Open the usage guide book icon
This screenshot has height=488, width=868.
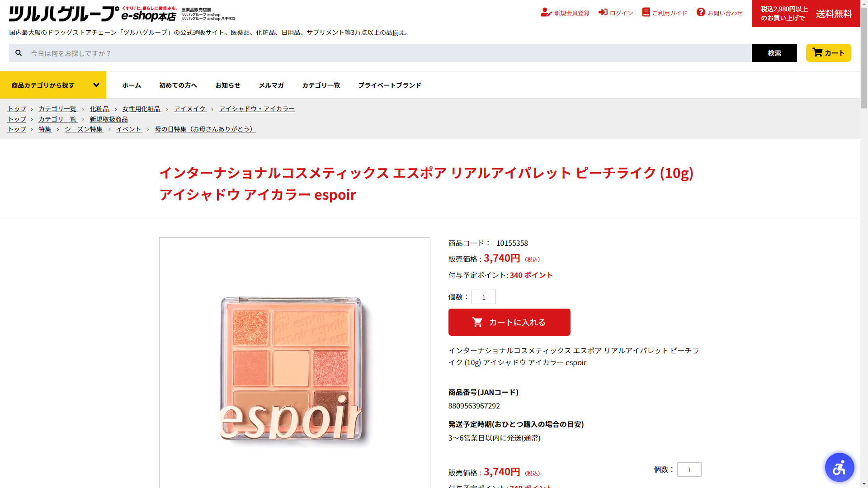tap(646, 12)
